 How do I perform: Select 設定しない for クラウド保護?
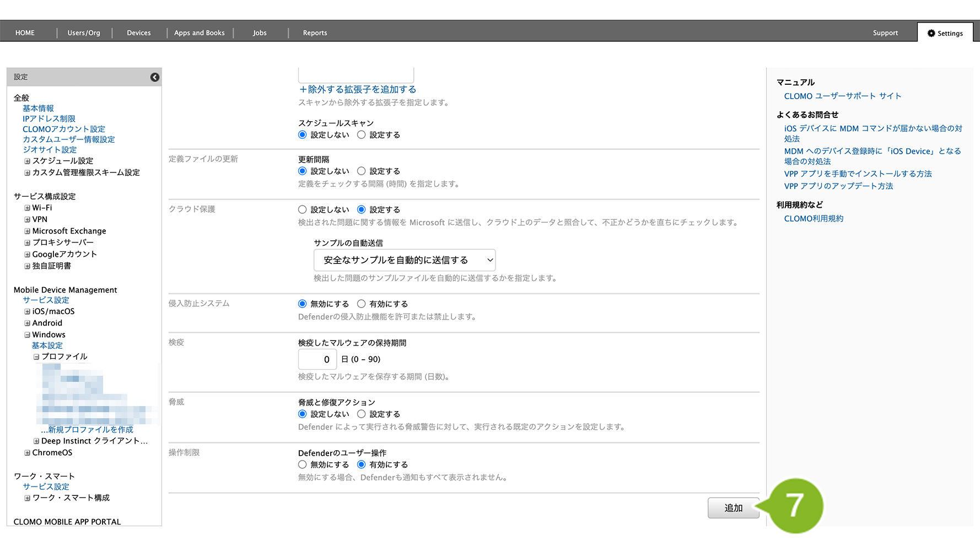pyautogui.click(x=302, y=210)
